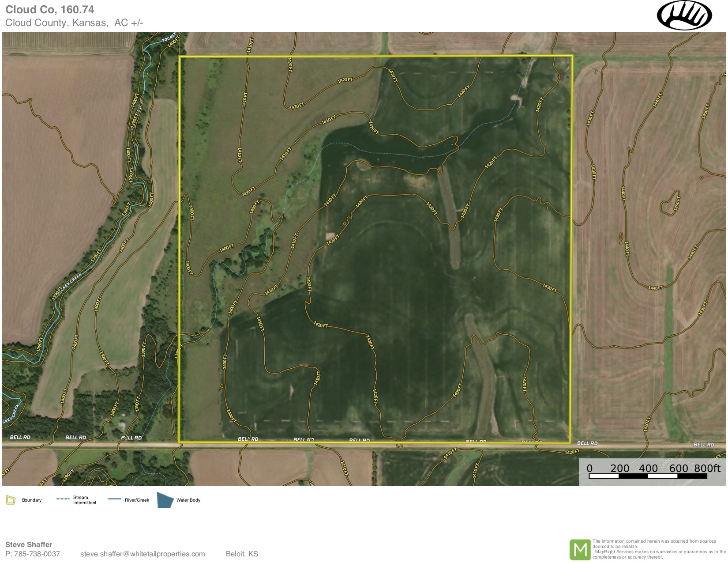Viewport: 728px width, 563px height.
Task: Open the steve.shaffer@whitetailproperties.com email link
Action: coord(143,554)
